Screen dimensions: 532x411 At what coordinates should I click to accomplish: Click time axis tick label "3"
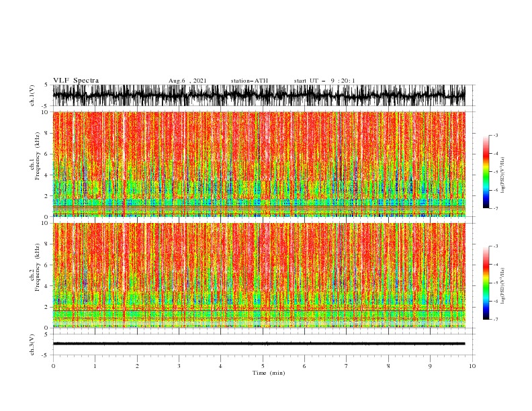click(179, 366)
